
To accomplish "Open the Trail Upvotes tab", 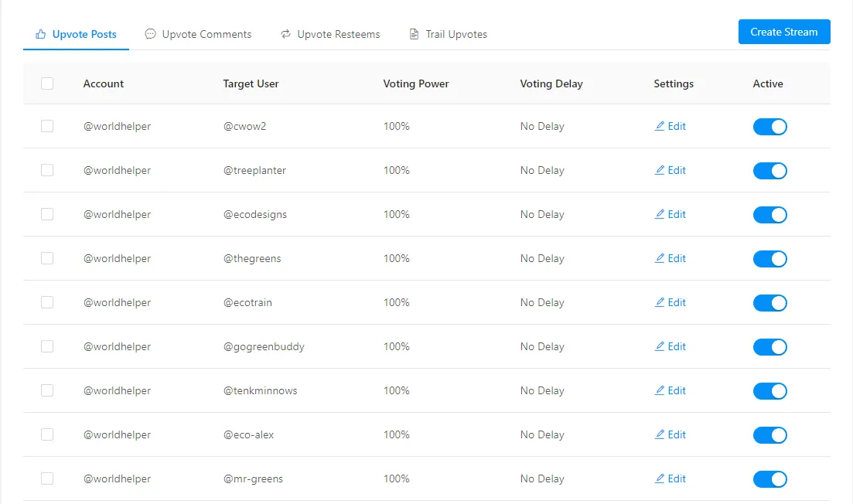I will (448, 34).
